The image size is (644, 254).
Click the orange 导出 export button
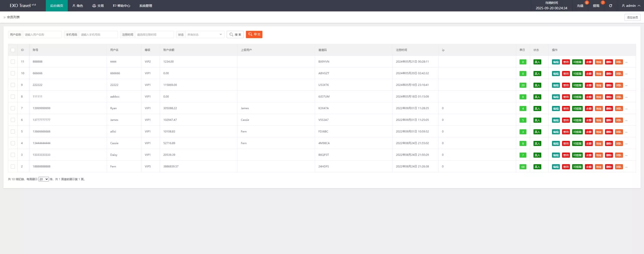click(254, 34)
